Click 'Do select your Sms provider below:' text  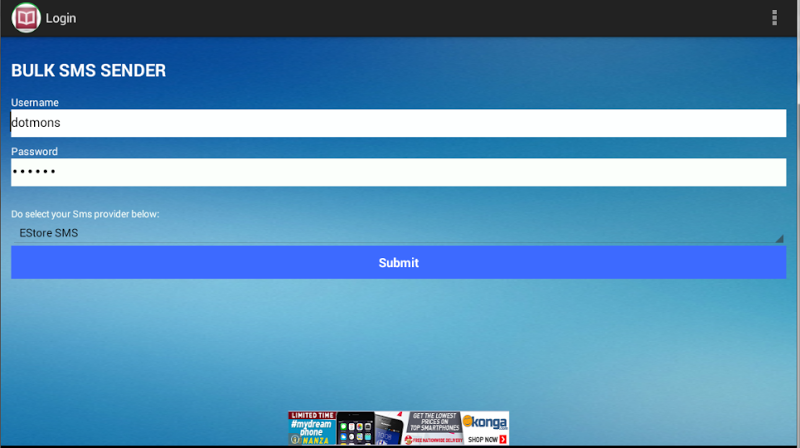click(x=85, y=214)
